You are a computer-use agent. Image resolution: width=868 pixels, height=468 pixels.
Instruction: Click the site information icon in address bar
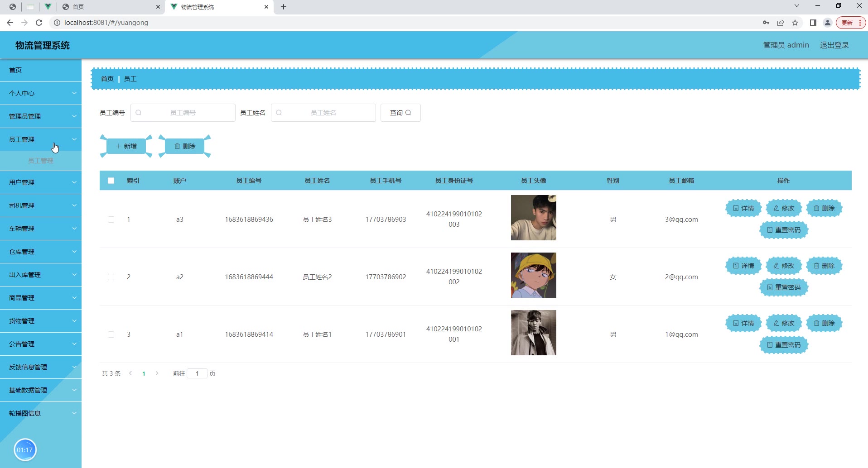tap(57, 23)
